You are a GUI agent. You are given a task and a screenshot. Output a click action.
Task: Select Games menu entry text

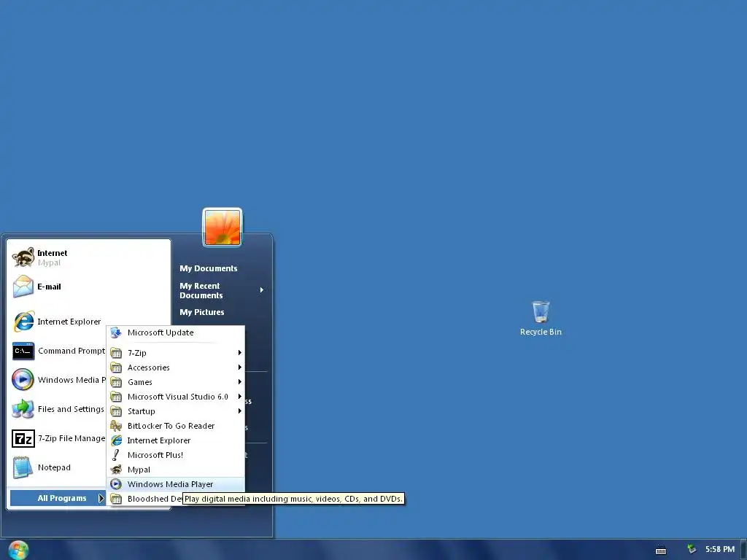(140, 382)
